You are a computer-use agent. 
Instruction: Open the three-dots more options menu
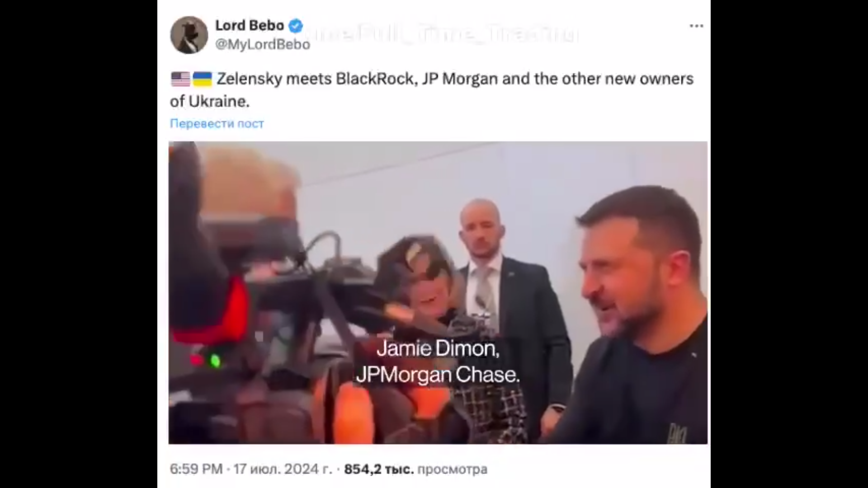[x=696, y=26]
